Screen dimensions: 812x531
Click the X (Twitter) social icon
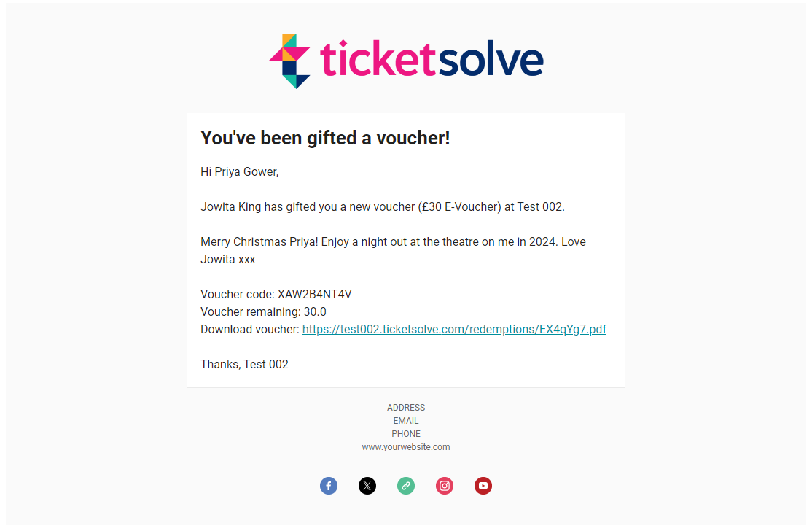pyautogui.click(x=367, y=485)
